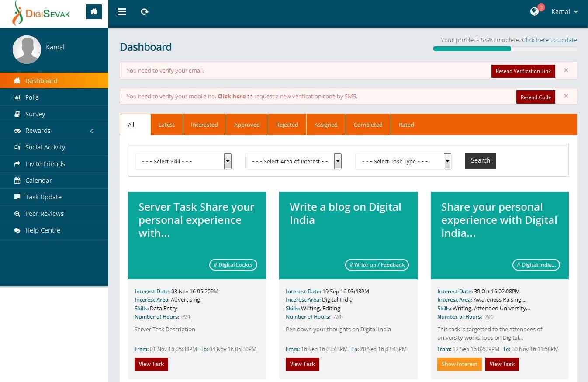
Task: Open the Select Task Type dropdown
Action: click(x=403, y=161)
